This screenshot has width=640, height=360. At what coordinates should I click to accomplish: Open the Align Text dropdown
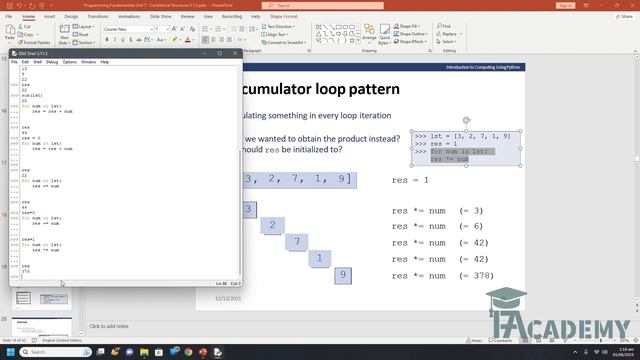275,34
